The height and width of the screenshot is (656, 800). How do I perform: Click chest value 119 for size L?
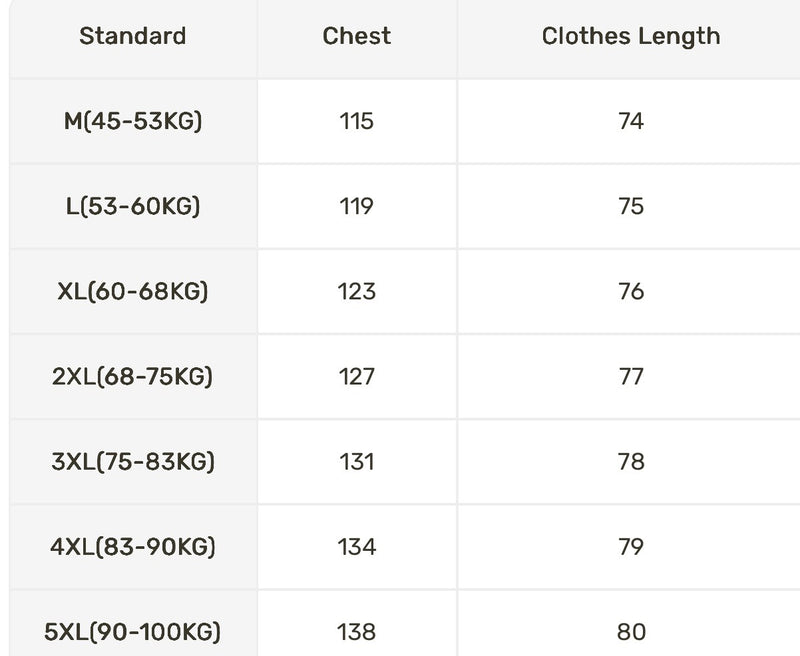(356, 206)
